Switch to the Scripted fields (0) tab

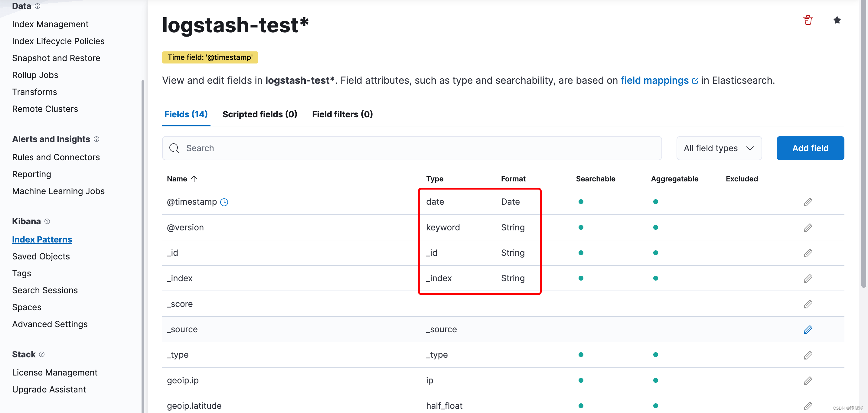click(x=260, y=114)
